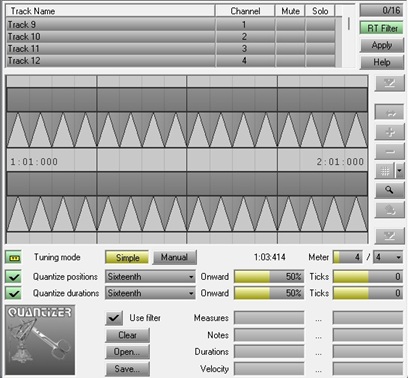Open Help
This screenshot has height=378, width=408.
click(x=382, y=62)
